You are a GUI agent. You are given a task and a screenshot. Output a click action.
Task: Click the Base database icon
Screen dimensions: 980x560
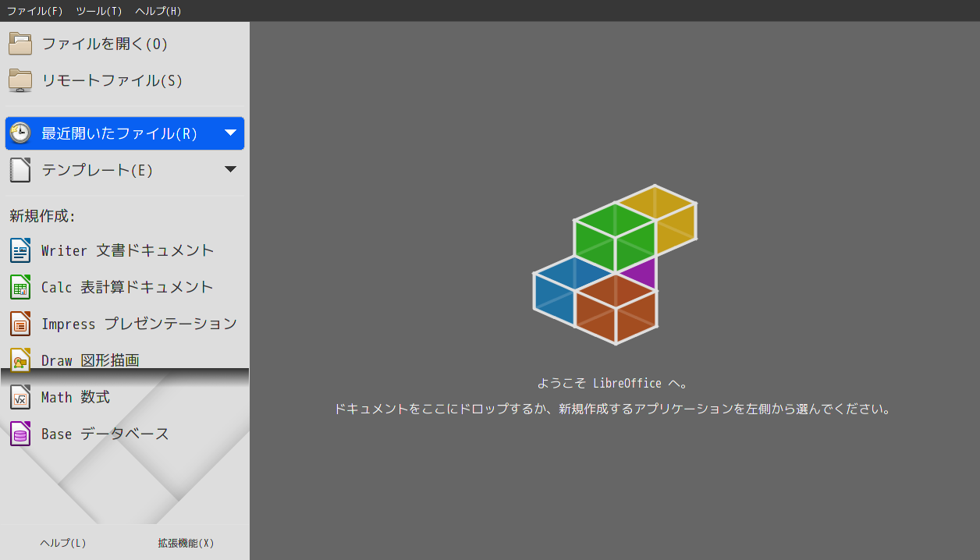pos(20,434)
